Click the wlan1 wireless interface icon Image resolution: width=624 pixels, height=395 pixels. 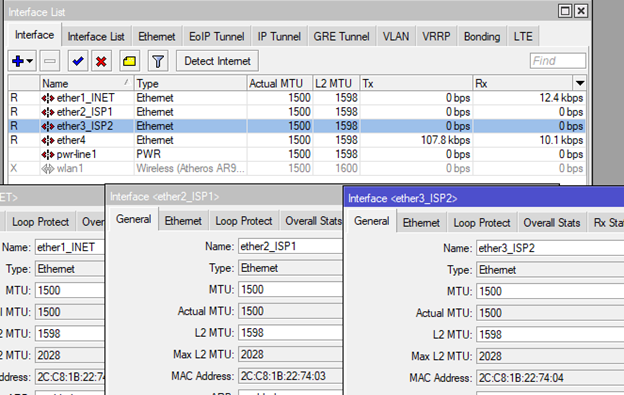click(48, 169)
